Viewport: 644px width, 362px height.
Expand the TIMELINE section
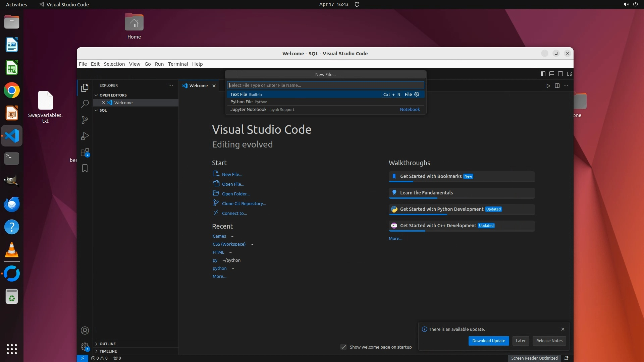click(x=108, y=351)
